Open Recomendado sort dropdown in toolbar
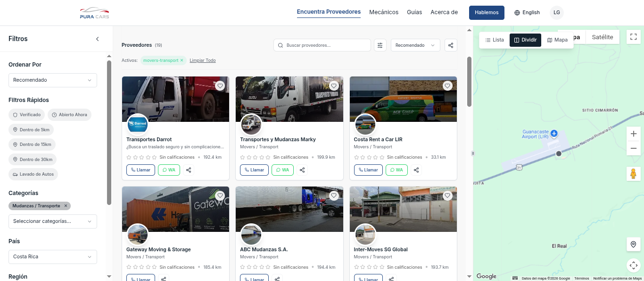Viewport: 644px width, 281px height. (415, 45)
